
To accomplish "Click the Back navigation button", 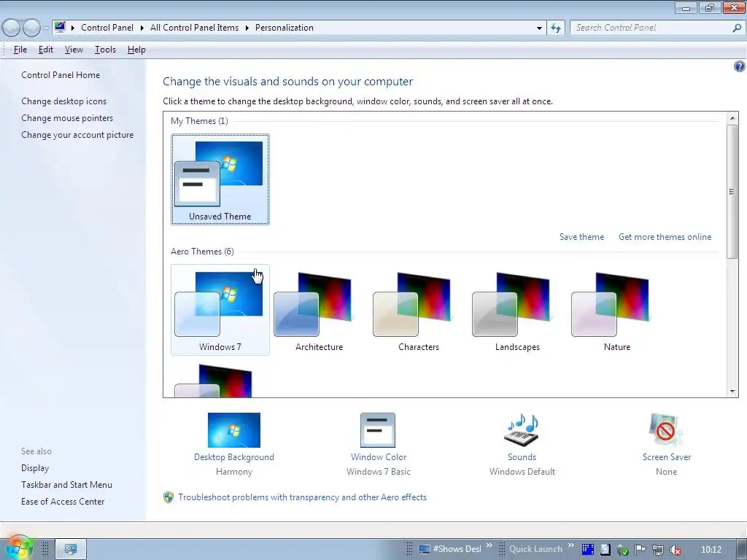I will [11, 28].
